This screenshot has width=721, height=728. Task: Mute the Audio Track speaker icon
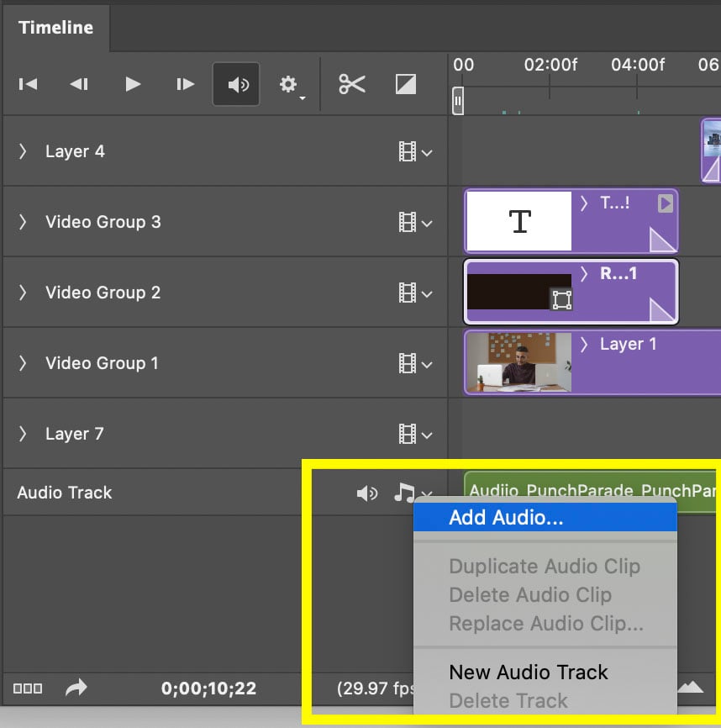pos(367,493)
